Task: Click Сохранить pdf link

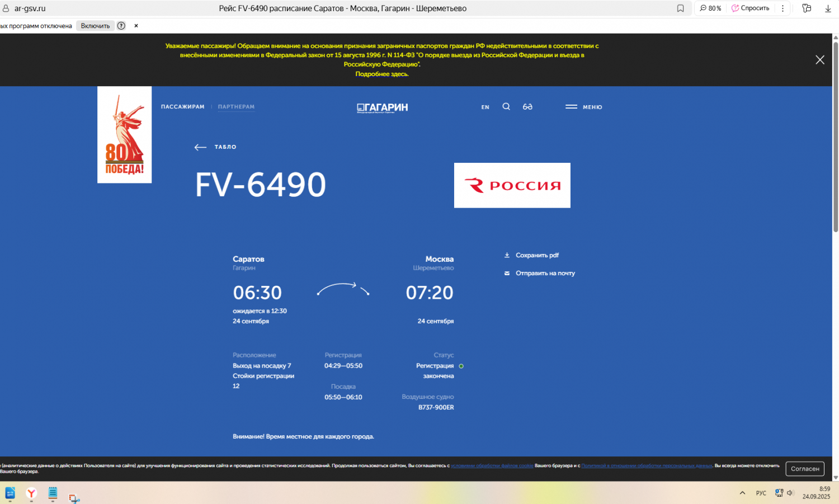Action: pyautogui.click(x=536, y=255)
